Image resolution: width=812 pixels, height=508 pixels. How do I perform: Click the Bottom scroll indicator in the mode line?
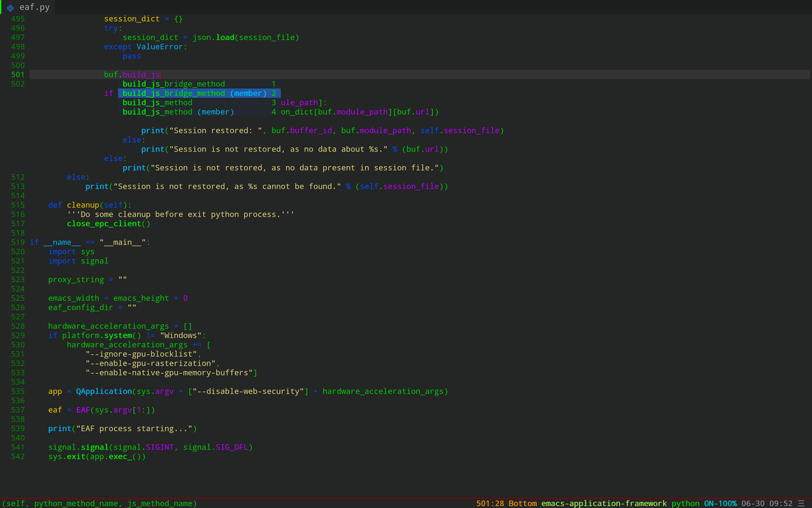pos(523,504)
